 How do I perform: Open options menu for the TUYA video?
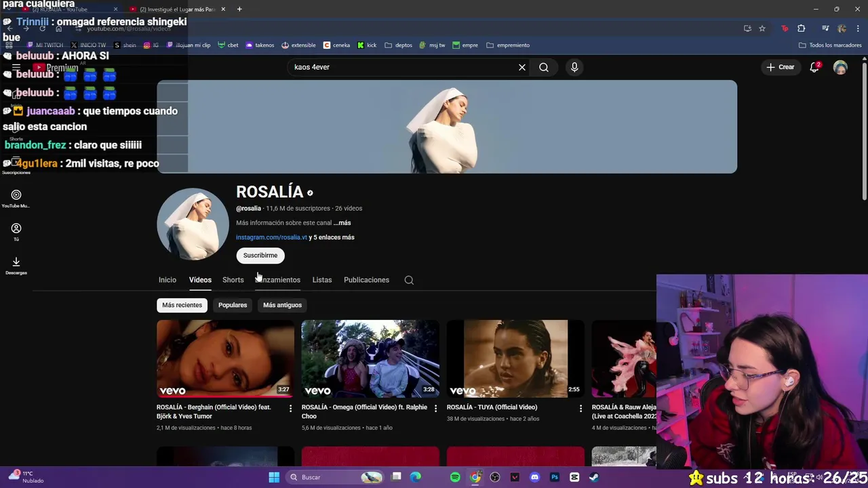(580, 408)
